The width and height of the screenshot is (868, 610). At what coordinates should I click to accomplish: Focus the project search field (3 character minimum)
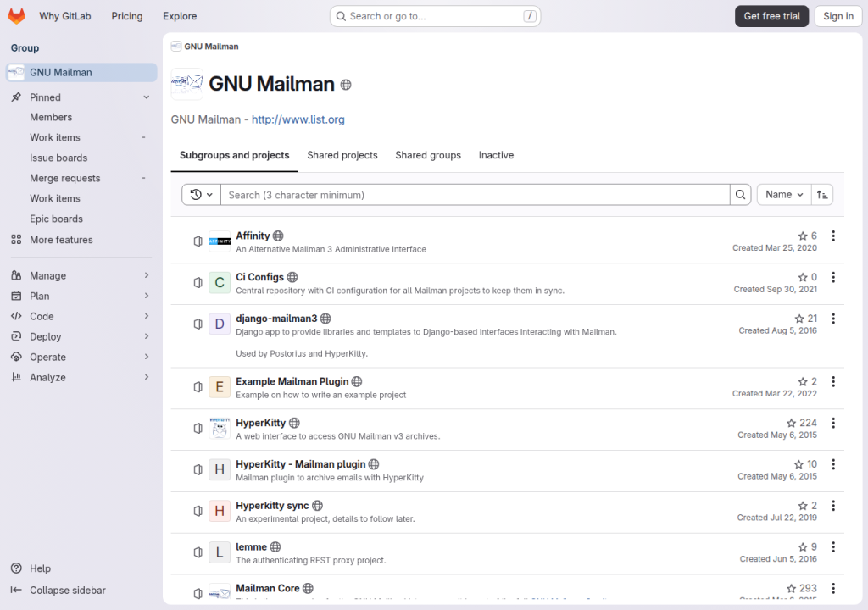[x=475, y=195]
